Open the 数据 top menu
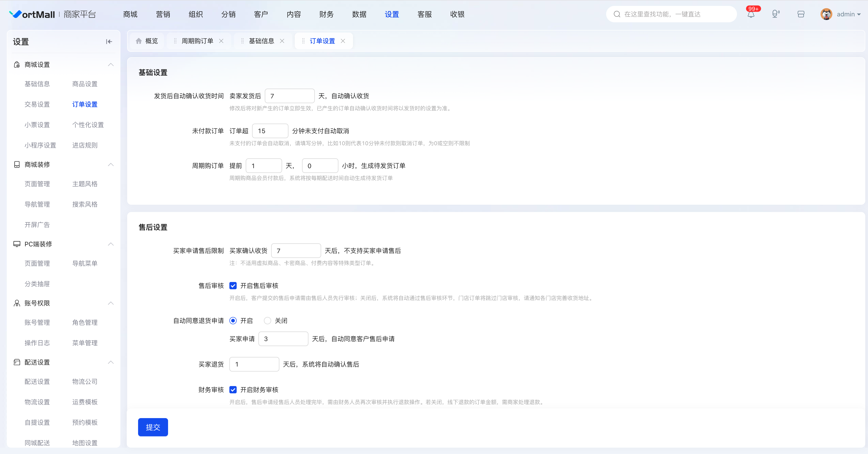Image resolution: width=868 pixels, height=454 pixels. [359, 14]
